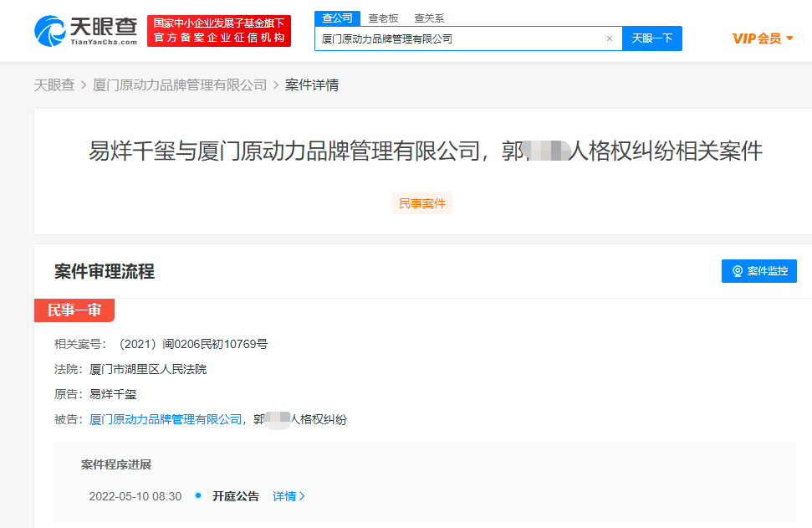Screen dimensions: 812x528
Task: Click the 案件审理流程 heading
Action: (x=105, y=271)
